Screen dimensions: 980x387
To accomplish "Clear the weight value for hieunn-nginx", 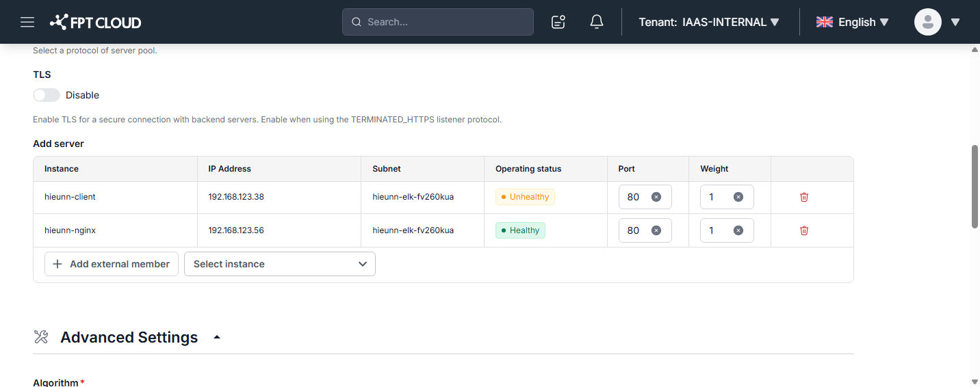I will (x=738, y=230).
